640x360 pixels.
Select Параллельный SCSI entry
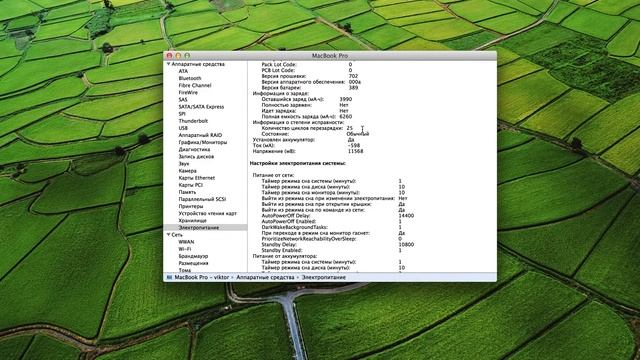(202, 199)
